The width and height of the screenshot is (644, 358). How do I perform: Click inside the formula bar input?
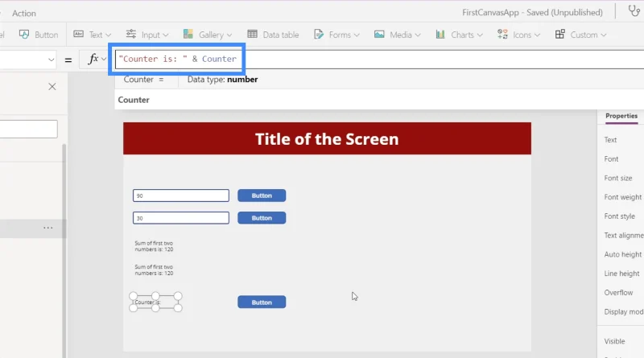[x=379, y=59]
